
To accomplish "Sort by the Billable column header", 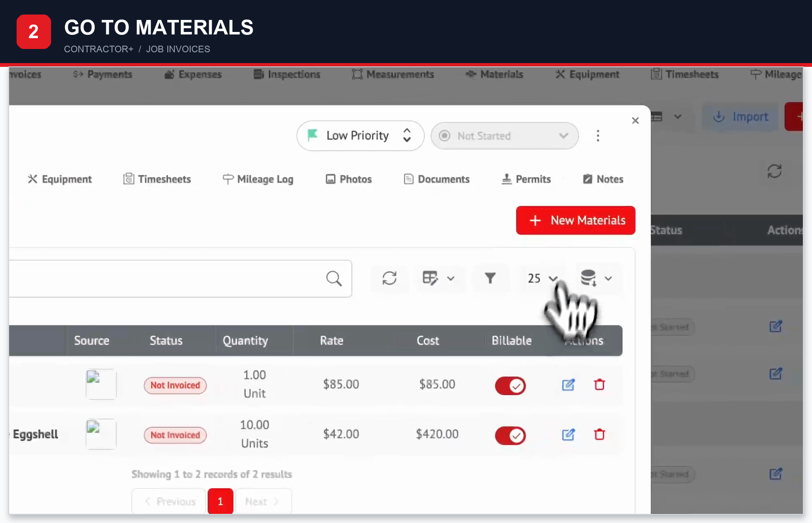I will (511, 341).
